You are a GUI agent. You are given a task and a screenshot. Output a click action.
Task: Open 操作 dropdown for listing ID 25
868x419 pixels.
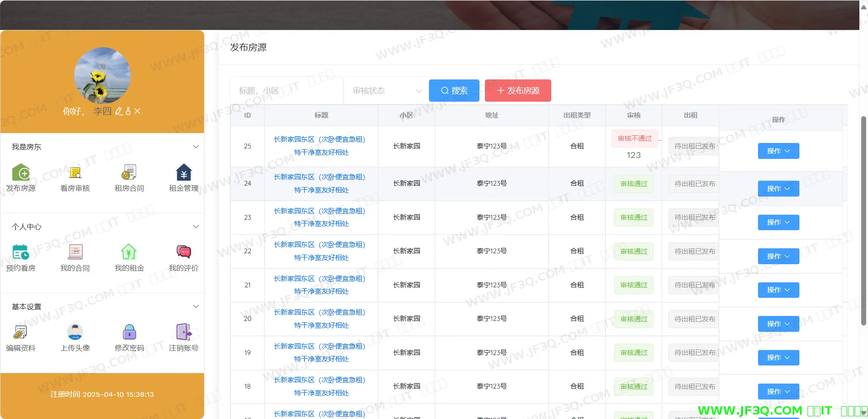click(x=778, y=151)
